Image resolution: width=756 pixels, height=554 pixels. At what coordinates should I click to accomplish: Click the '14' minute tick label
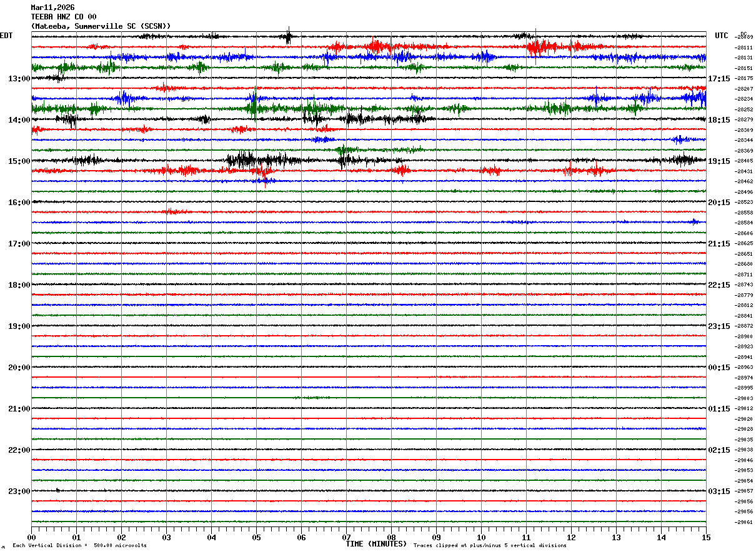click(x=661, y=538)
